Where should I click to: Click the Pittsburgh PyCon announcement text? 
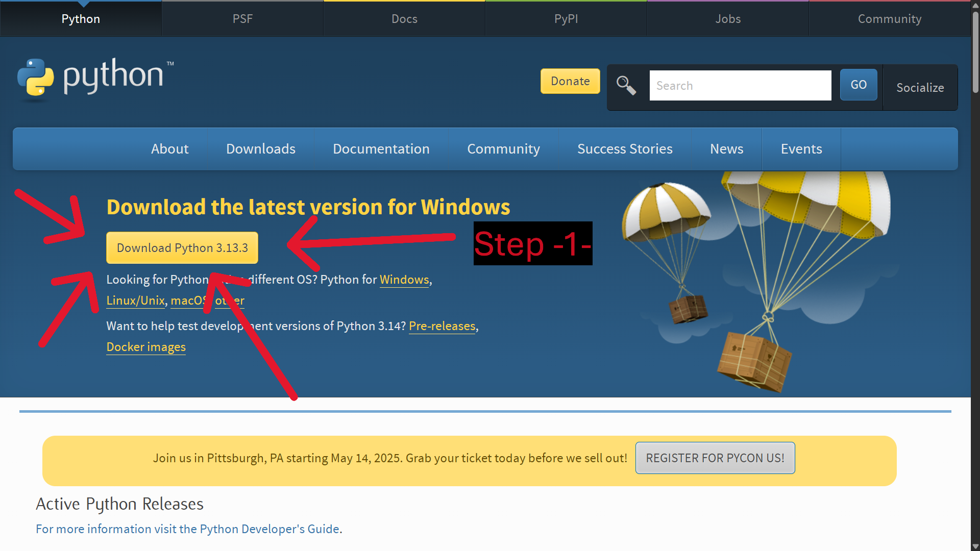point(390,458)
